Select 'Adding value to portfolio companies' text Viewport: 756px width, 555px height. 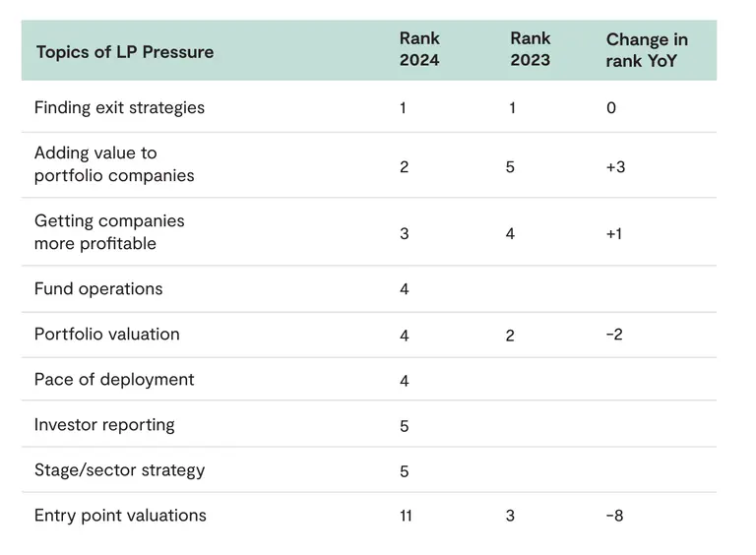pyautogui.click(x=113, y=164)
